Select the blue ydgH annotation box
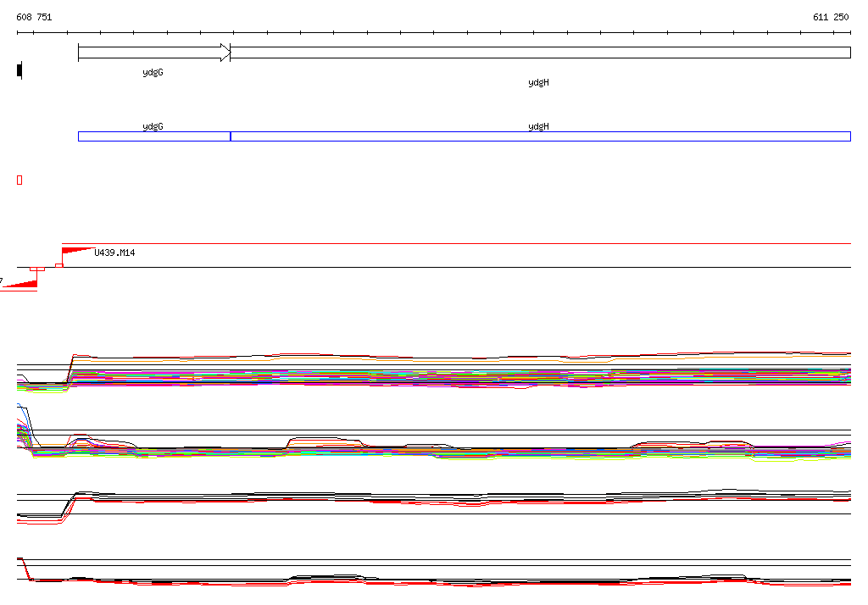Image resolution: width=868 pixels, height=605 pixels. (540, 136)
